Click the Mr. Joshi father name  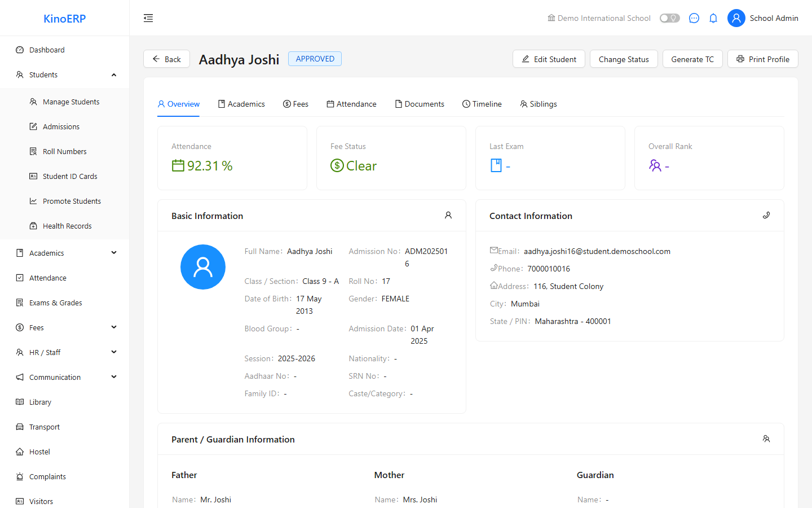click(x=216, y=500)
